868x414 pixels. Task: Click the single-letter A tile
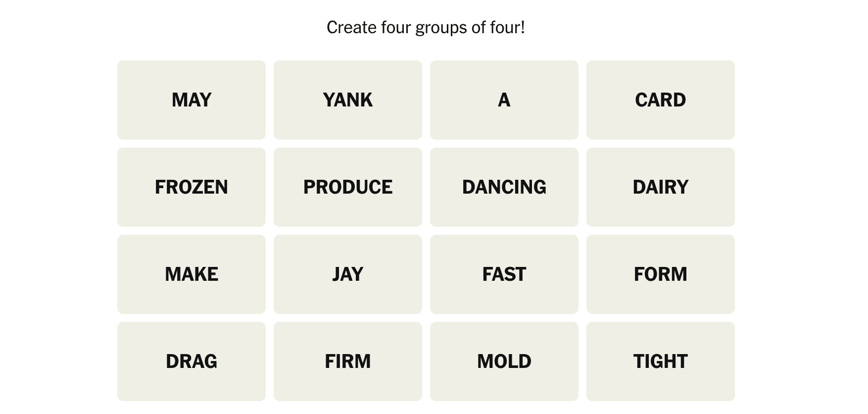click(x=504, y=100)
